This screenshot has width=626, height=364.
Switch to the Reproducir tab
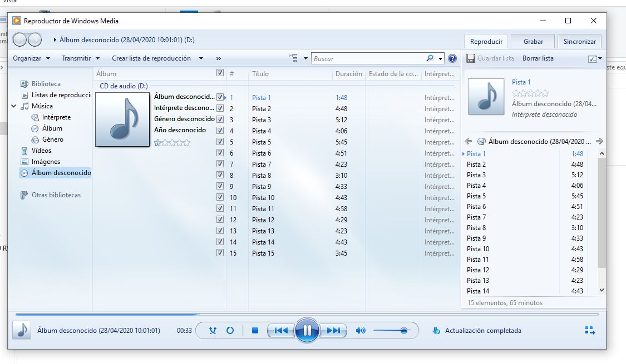point(486,42)
